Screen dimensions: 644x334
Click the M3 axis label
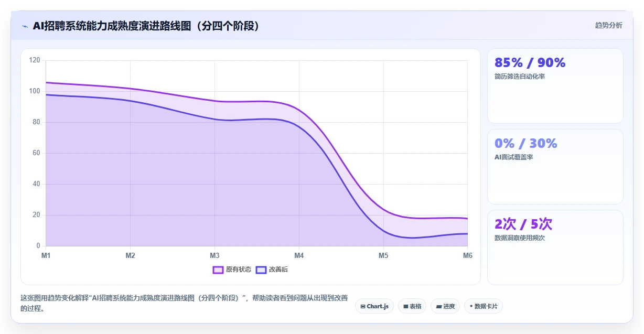pyautogui.click(x=214, y=255)
